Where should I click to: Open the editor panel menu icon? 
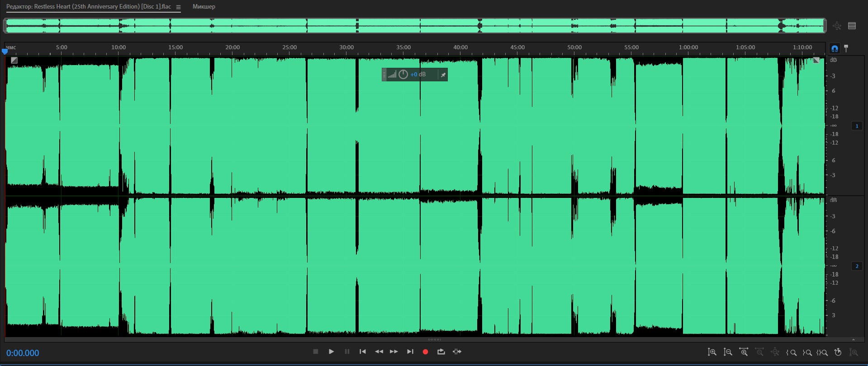tap(178, 7)
